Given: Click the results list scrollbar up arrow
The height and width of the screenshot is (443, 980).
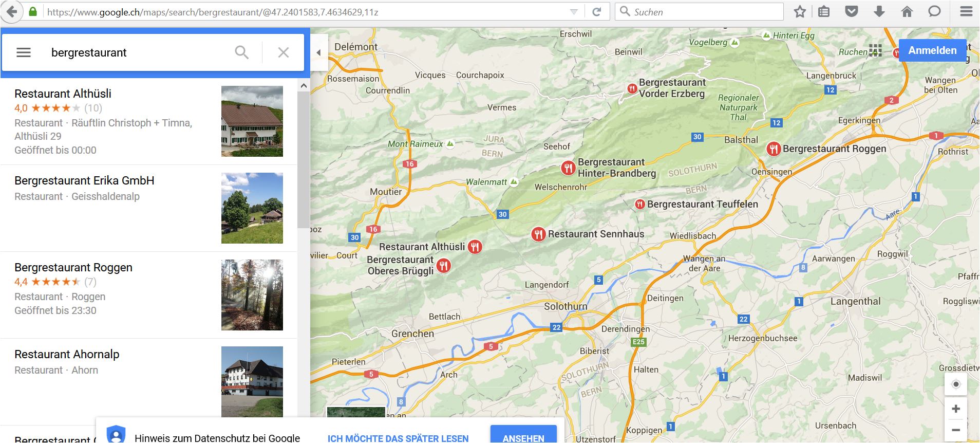Looking at the screenshot, I should coord(304,86).
